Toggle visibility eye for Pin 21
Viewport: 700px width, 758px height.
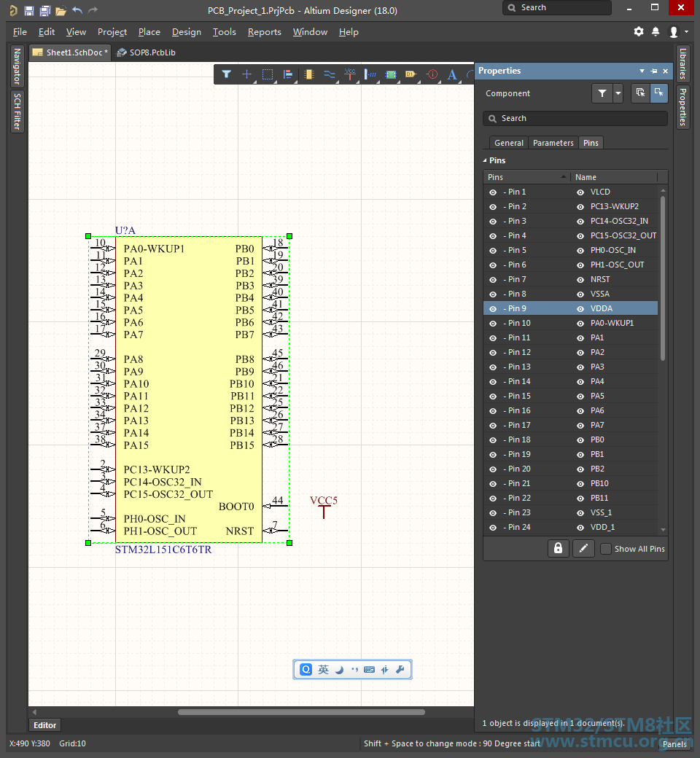point(493,483)
